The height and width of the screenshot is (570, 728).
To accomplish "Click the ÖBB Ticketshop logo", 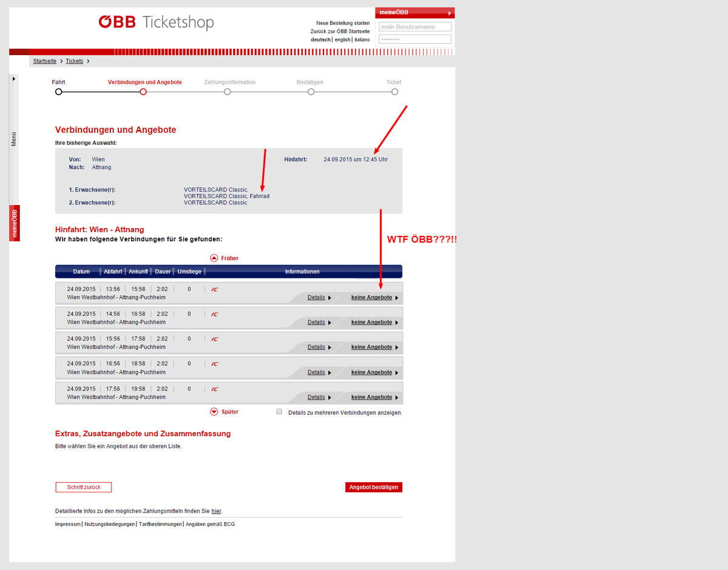I will coord(157,23).
